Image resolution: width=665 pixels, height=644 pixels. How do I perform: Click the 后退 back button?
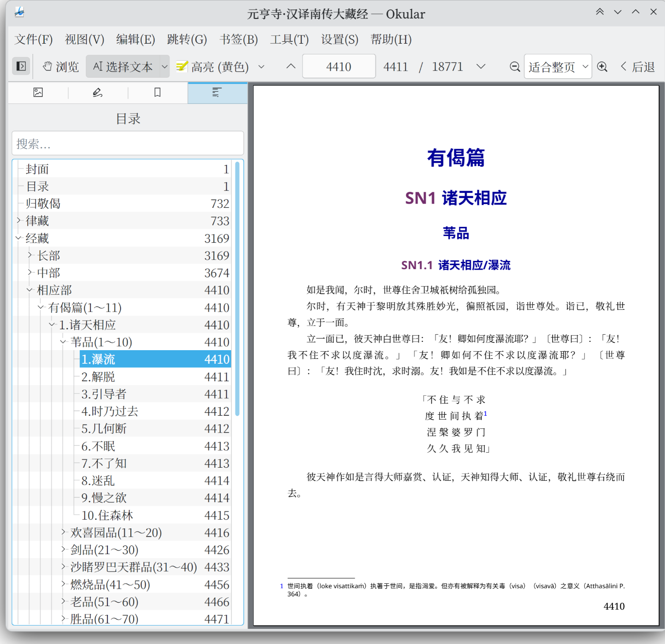coord(638,67)
